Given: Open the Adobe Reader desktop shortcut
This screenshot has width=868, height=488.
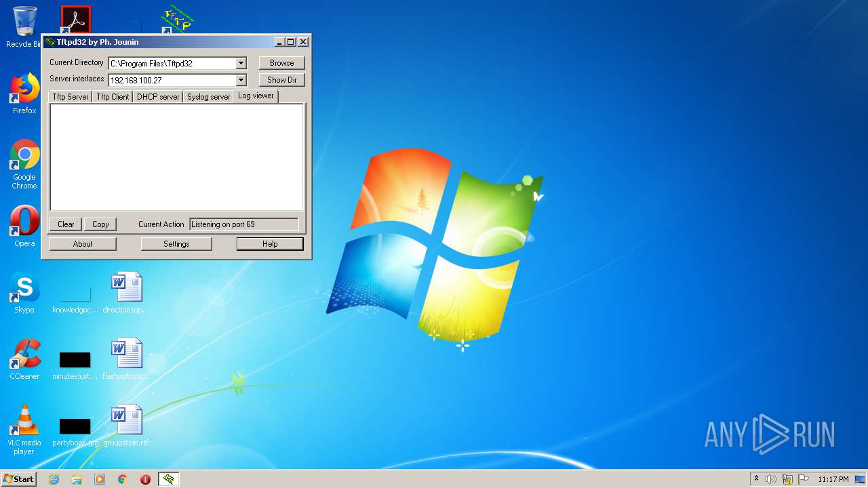Looking at the screenshot, I should (x=75, y=20).
